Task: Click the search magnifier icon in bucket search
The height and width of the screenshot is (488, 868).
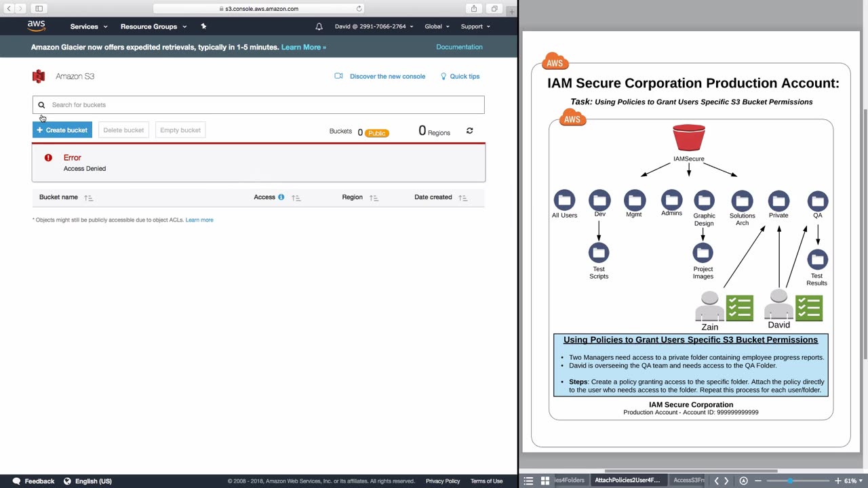Action: point(41,105)
